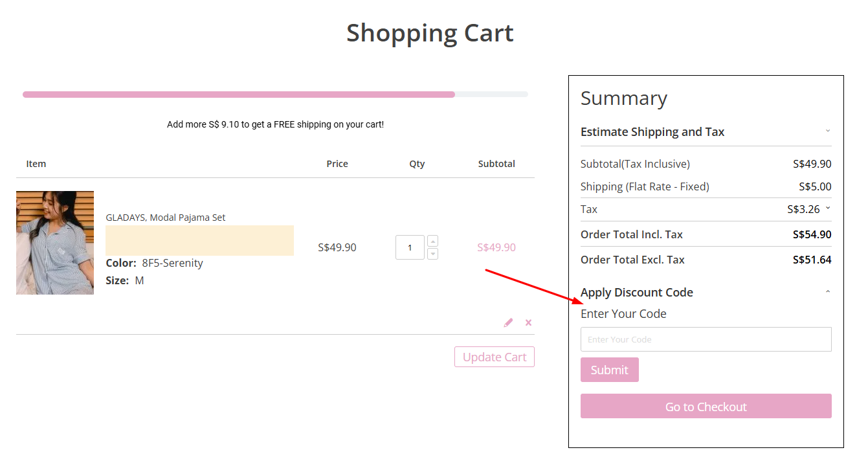Expand the Estimate Shipping and Tax section

pyautogui.click(x=828, y=131)
